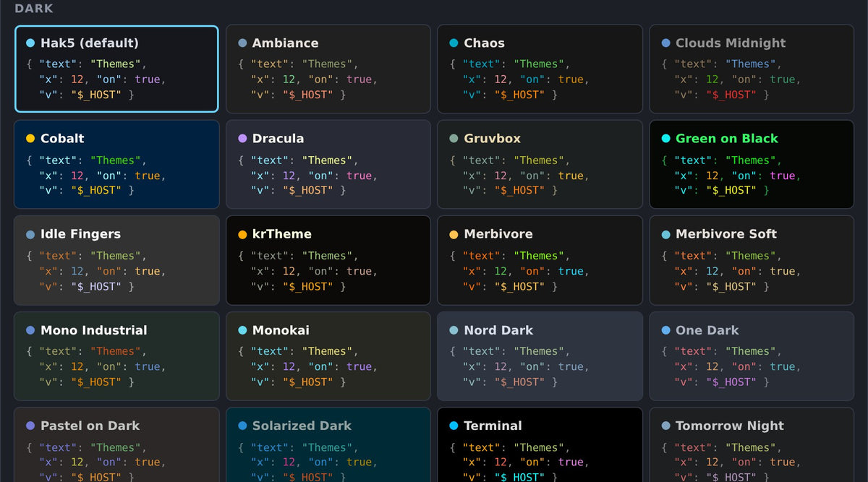Click the color dot beside Nord Dark

(x=454, y=330)
